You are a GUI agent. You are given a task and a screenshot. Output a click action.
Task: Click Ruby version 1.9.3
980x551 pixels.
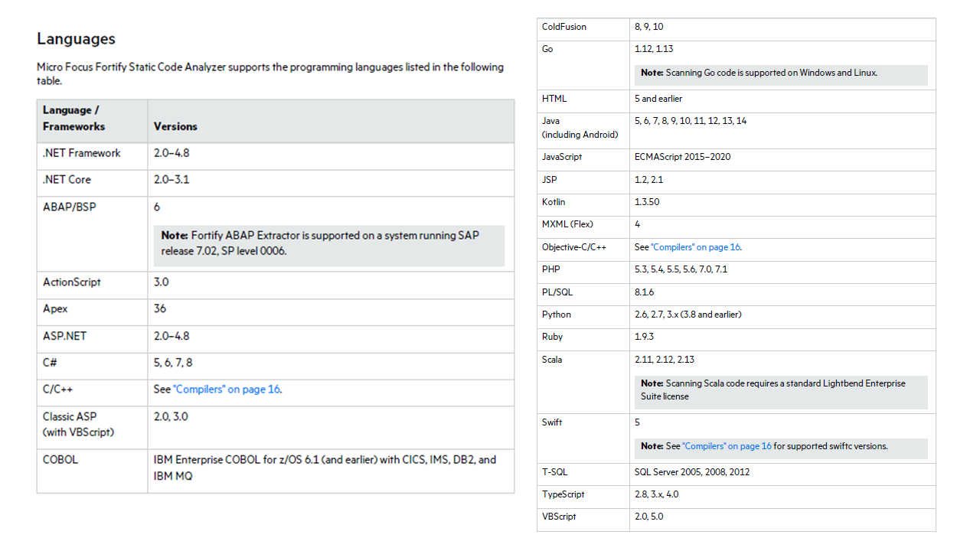point(645,337)
